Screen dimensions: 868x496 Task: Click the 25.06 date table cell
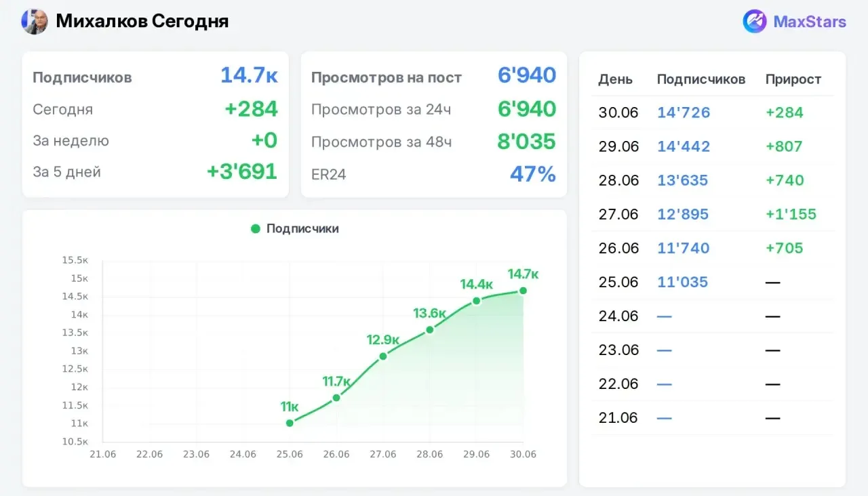pyautogui.click(x=618, y=282)
